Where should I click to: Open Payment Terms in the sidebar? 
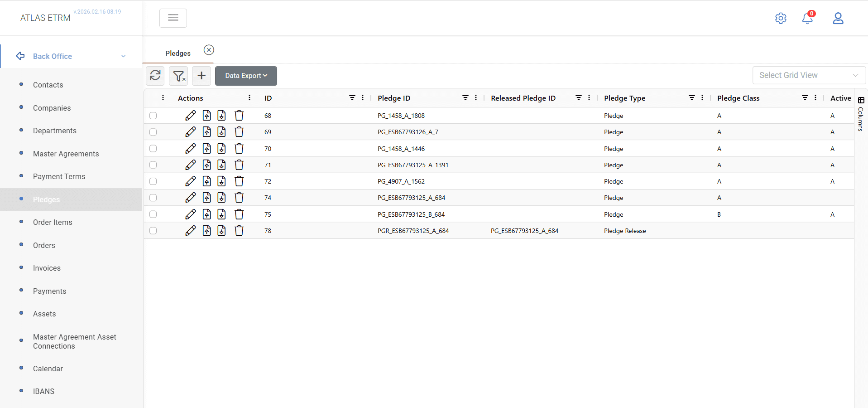pyautogui.click(x=59, y=176)
